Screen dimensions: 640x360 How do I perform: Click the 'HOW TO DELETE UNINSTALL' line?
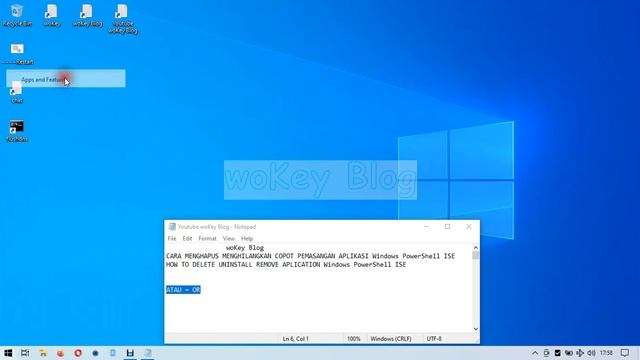coord(286,264)
